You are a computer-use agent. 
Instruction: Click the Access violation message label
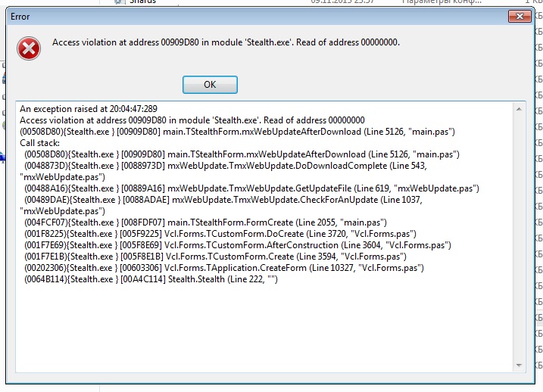click(x=226, y=42)
